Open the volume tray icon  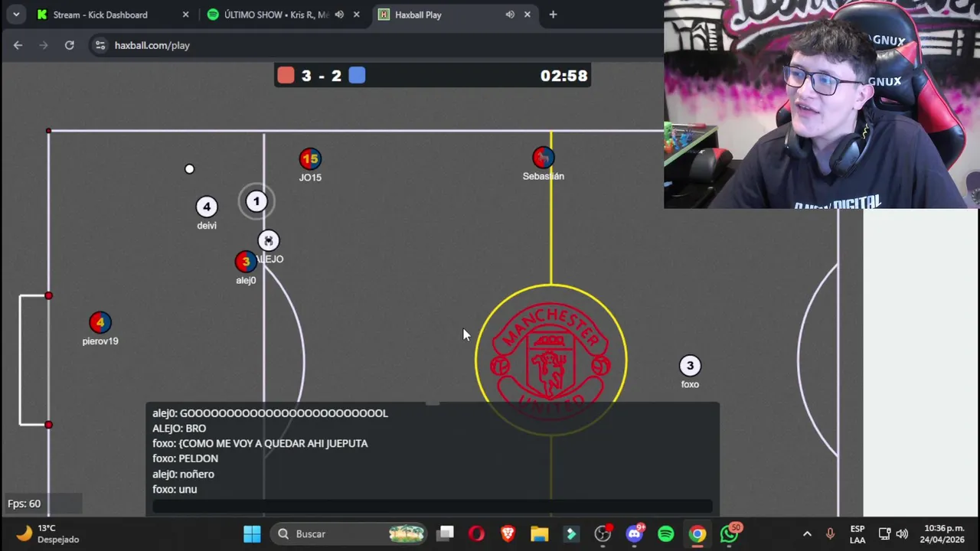[902, 533]
